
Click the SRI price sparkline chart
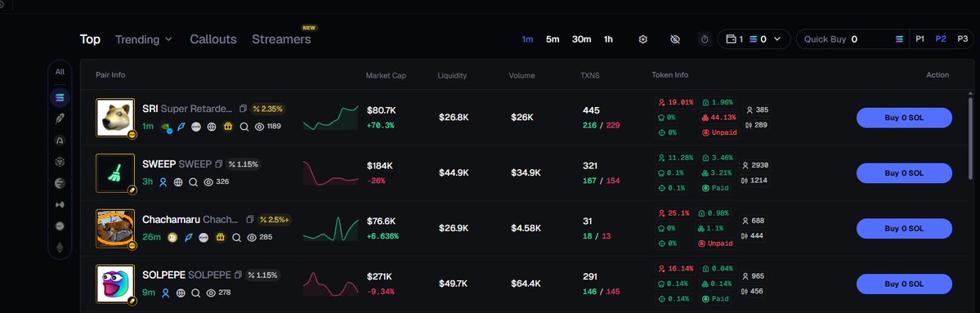pos(331,118)
